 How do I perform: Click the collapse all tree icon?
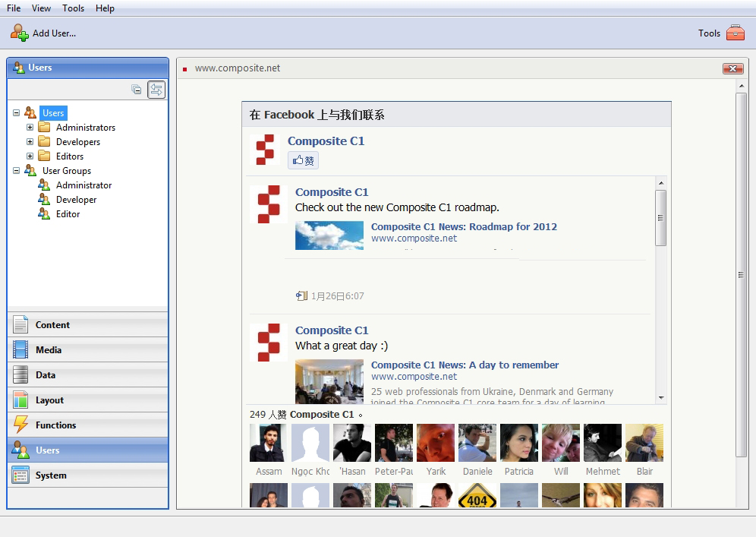(137, 90)
